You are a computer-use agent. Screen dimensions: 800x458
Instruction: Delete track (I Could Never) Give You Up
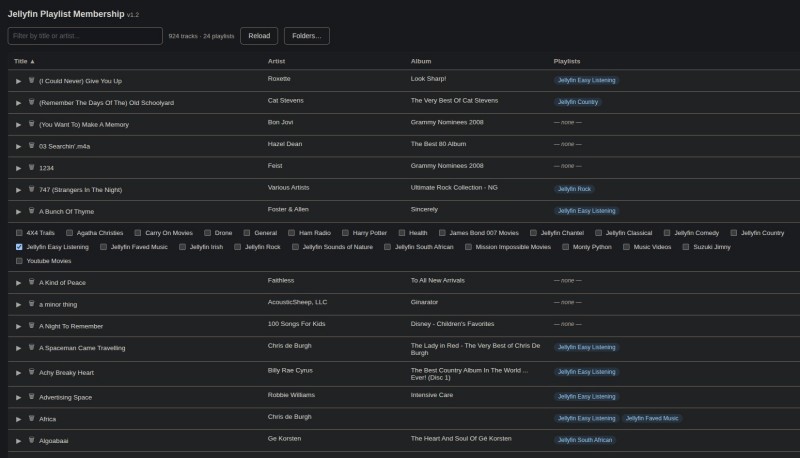[x=32, y=81]
